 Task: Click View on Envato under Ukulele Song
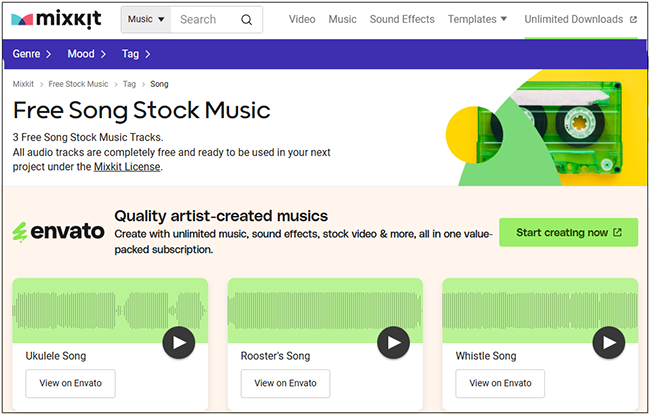point(70,383)
